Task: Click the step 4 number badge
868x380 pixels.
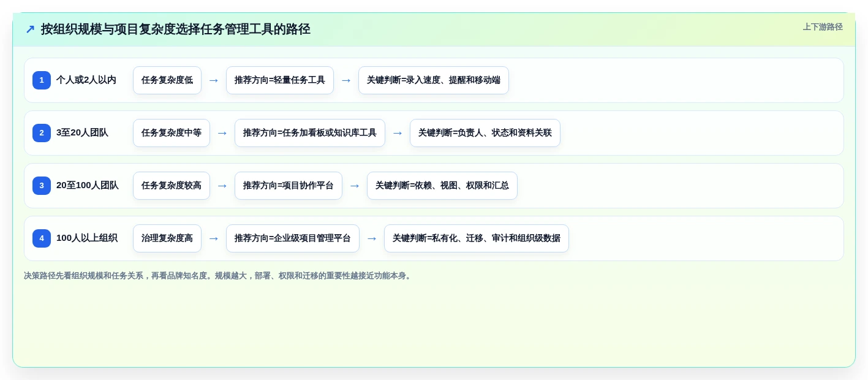Action: [42, 238]
